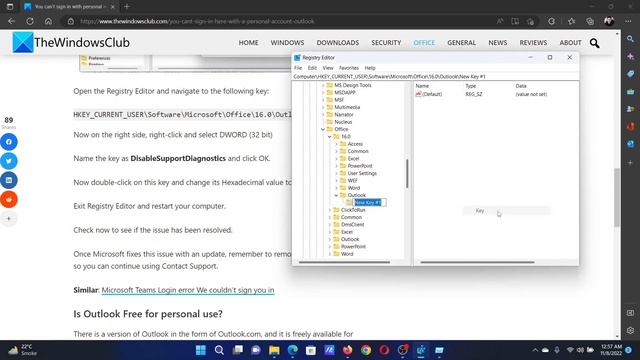The height and width of the screenshot is (360, 640).
Task: Select the WEF key in the tree
Action: point(352,180)
